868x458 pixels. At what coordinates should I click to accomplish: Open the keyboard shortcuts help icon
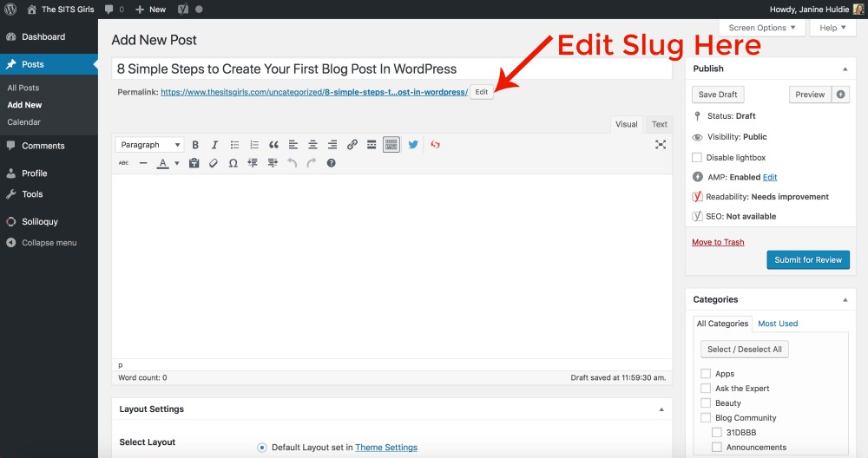point(331,163)
